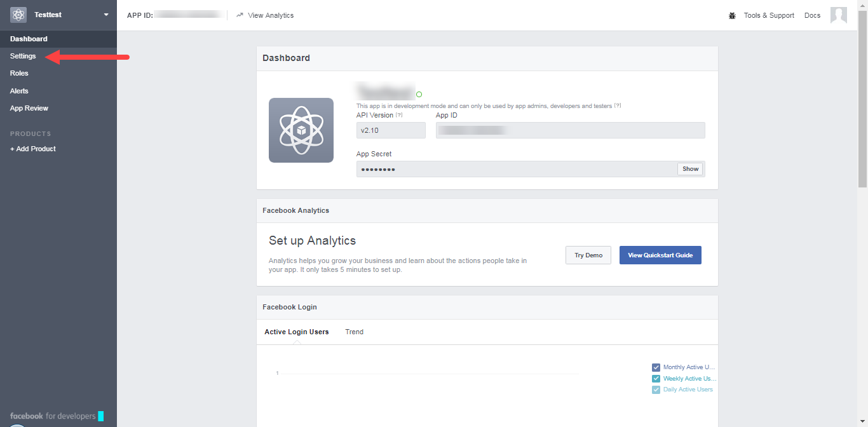Screen dimensions: 868x427
Task: Toggle the Daily Active Users checkbox
Action: 656,390
